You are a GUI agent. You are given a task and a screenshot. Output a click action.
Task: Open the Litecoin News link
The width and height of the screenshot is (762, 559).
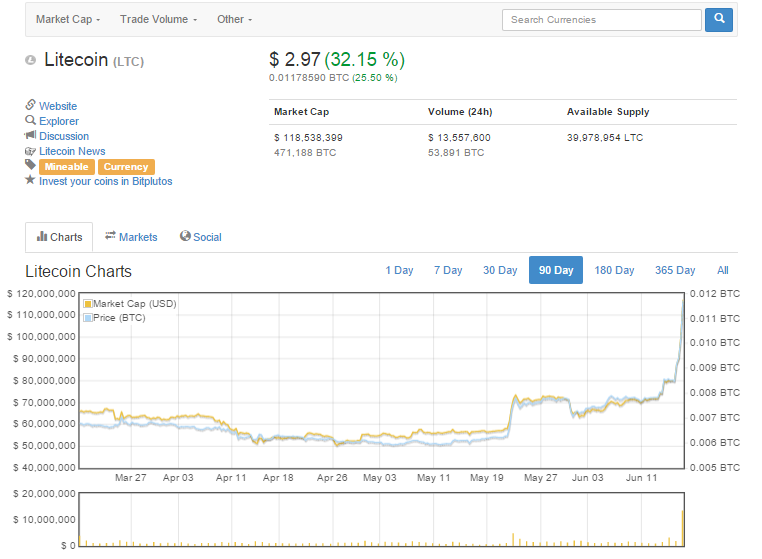point(72,151)
